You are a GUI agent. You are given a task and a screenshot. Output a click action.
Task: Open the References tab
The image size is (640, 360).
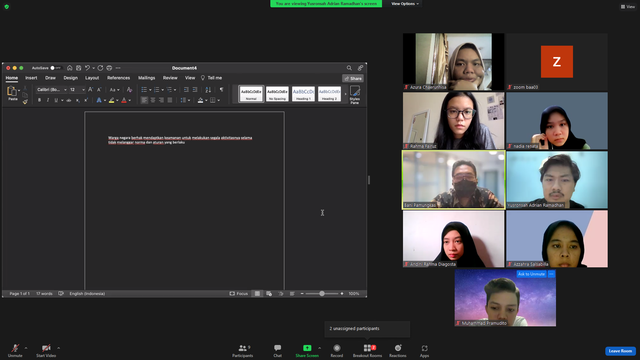point(118,78)
